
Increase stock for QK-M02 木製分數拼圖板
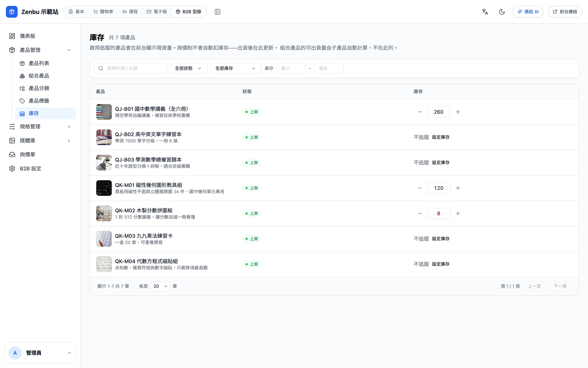pos(458,213)
